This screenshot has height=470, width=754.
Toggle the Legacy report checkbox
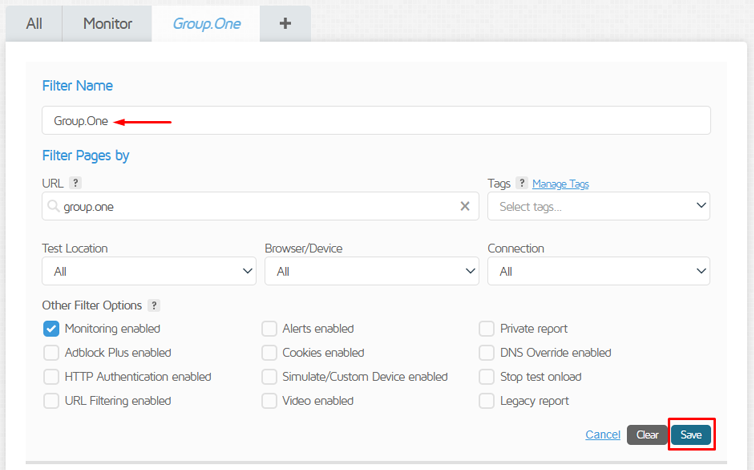click(x=487, y=401)
